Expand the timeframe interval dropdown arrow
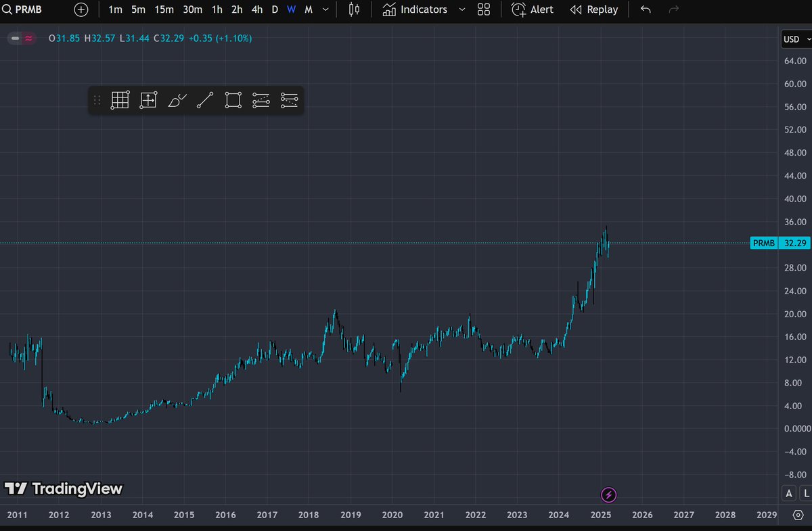This screenshot has height=531, width=812. [x=326, y=9]
